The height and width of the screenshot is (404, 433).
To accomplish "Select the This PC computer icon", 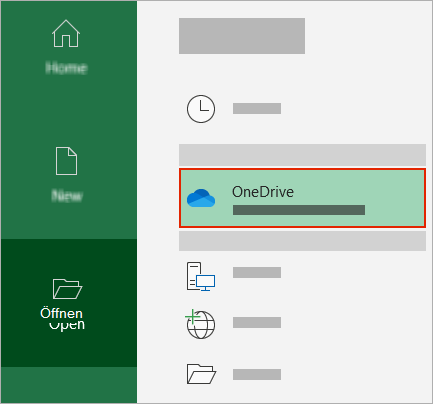I will (201, 276).
